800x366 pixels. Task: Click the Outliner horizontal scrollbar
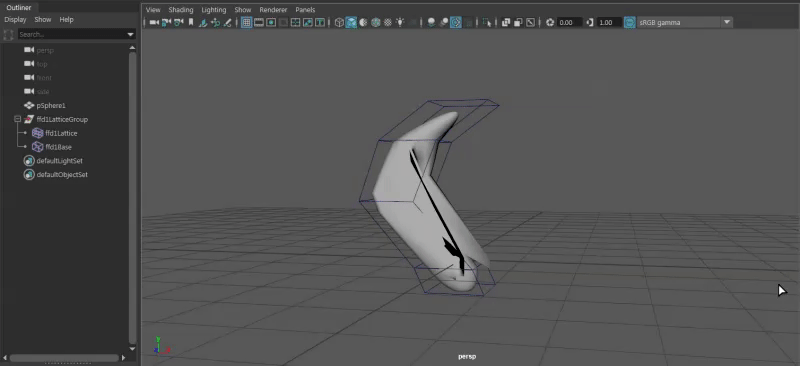63,358
